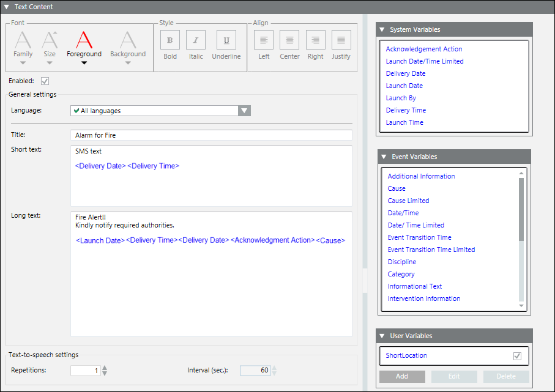555x392 pixels.
Task: Uncheck the Enabled checkbox
Action: pyautogui.click(x=45, y=81)
